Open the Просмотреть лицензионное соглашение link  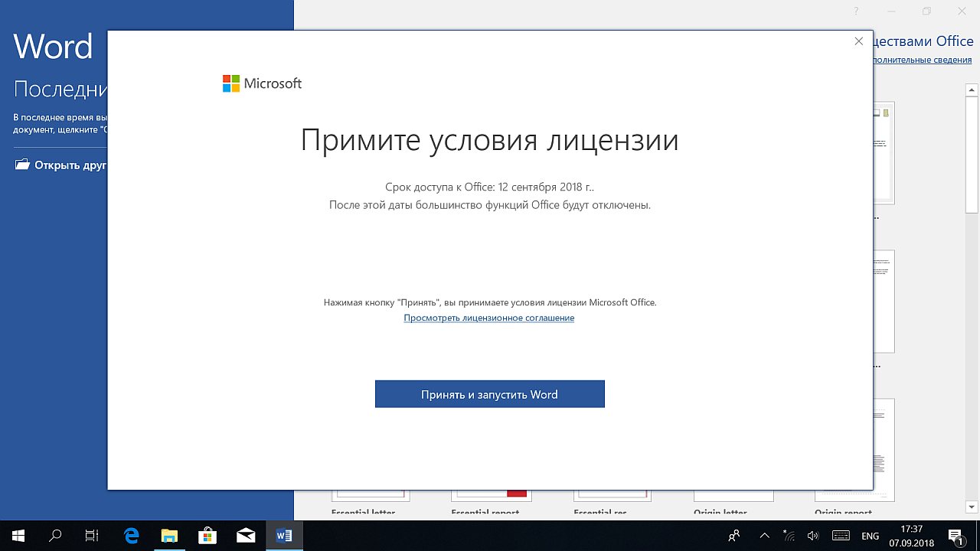(x=489, y=318)
